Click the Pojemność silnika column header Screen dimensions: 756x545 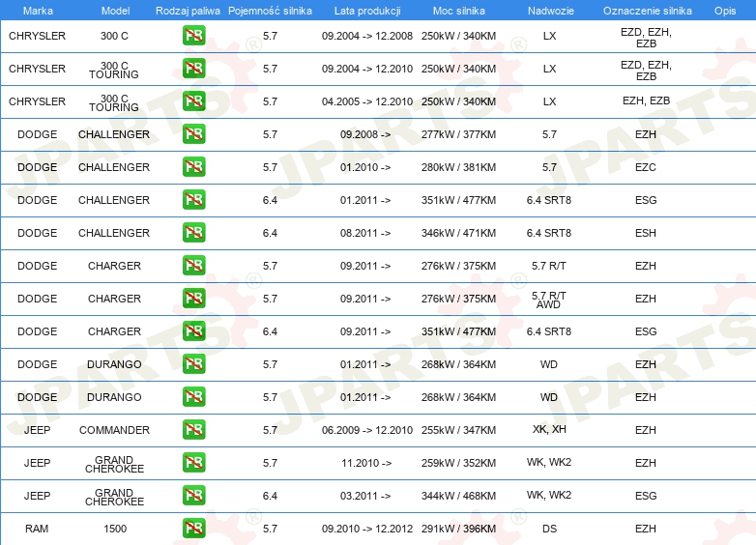tap(270, 11)
